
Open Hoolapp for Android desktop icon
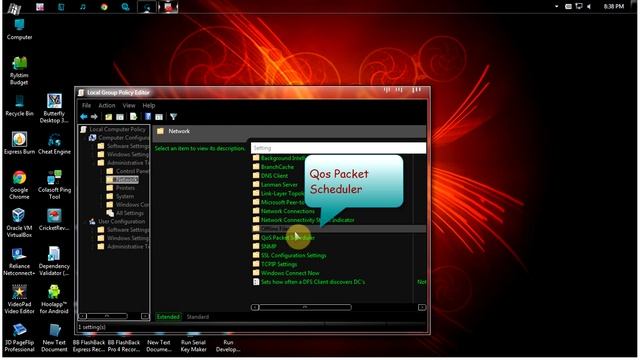[54, 299]
